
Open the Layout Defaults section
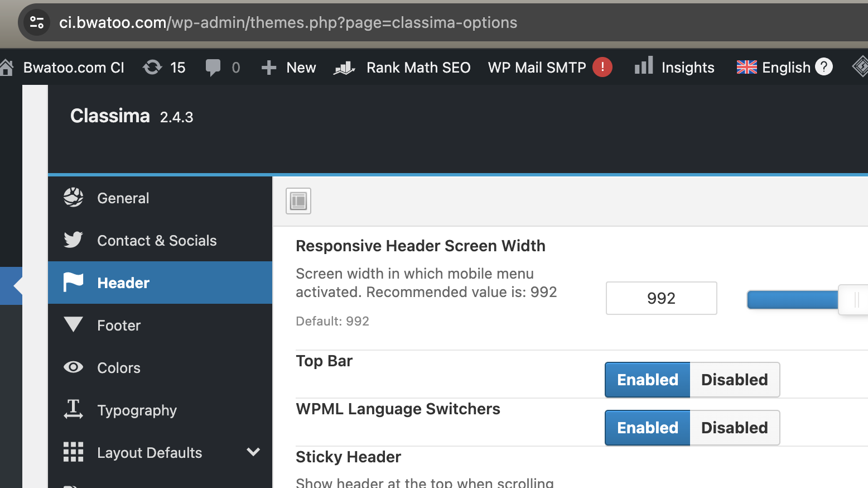click(x=160, y=452)
